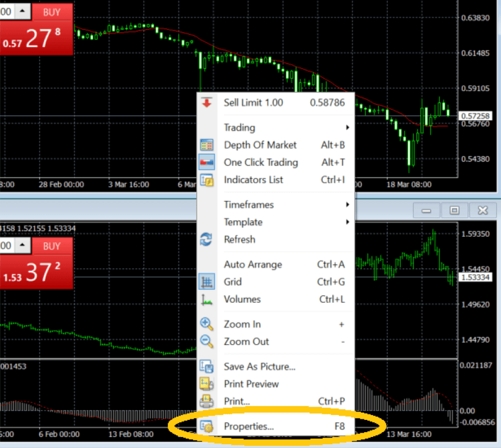Click 28 Feb 00:00 time axis label
The height and width of the screenshot is (448, 501).
(x=61, y=184)
